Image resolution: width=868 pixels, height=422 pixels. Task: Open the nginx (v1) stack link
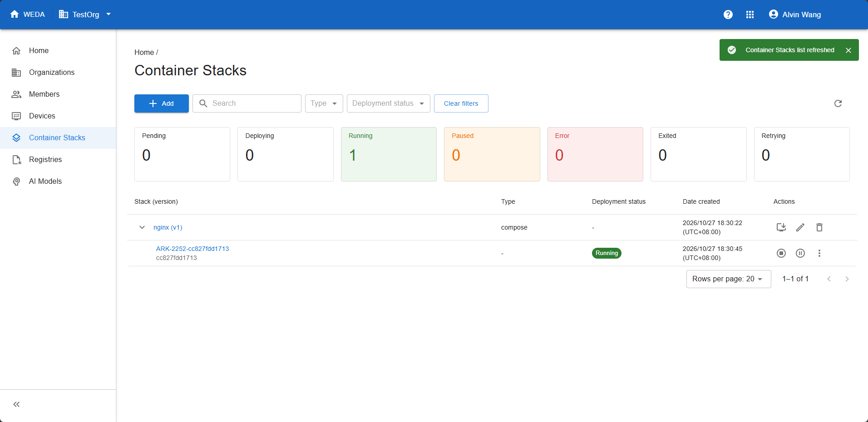168,227
